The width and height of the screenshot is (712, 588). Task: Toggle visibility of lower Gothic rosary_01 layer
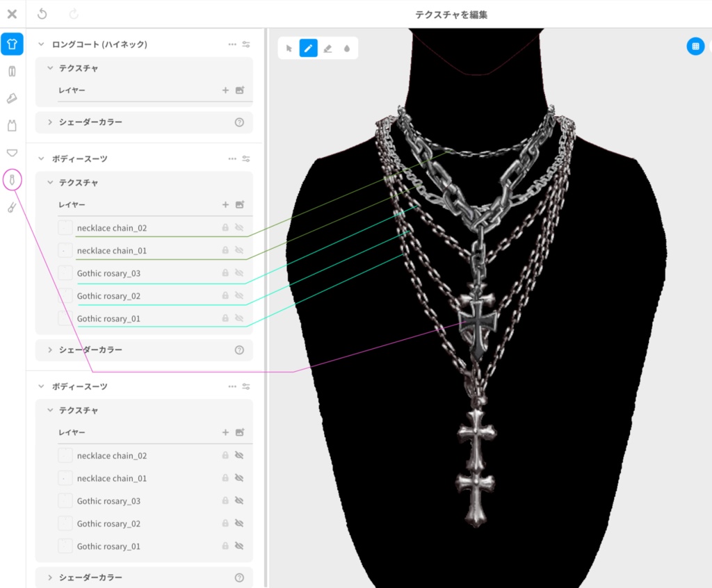239,546
